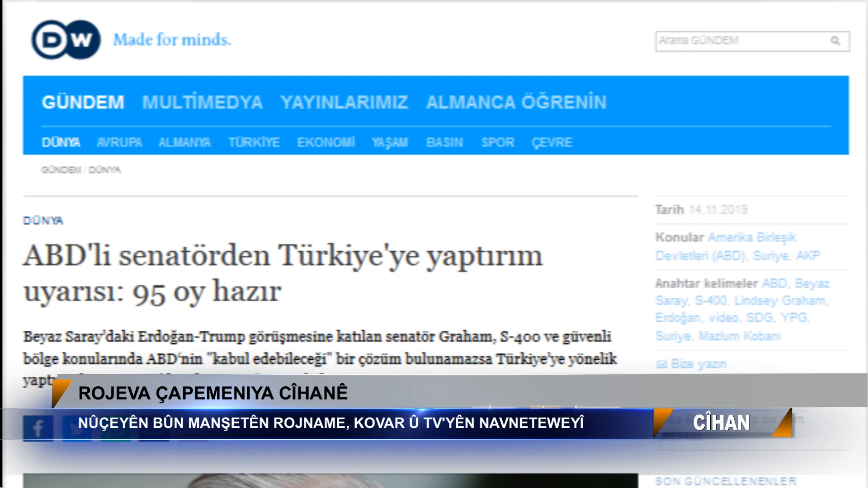Open the MULTİMEDYA menu

click(202, 102)
